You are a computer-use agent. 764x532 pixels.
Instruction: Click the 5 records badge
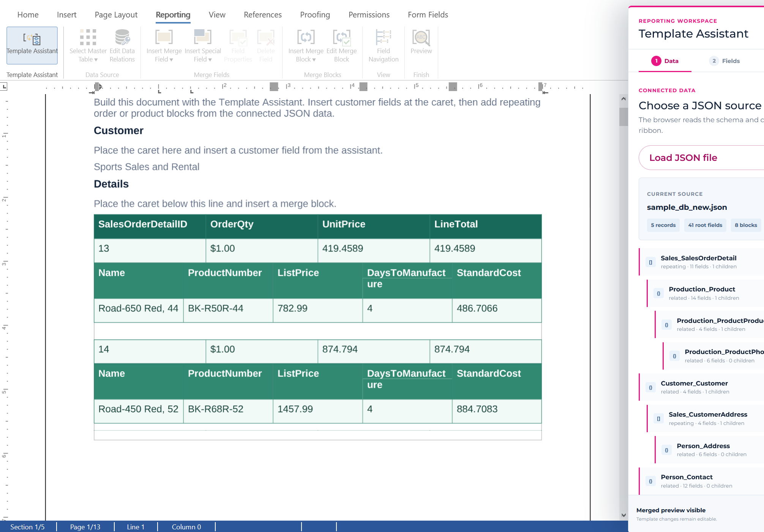pos(663,225)
